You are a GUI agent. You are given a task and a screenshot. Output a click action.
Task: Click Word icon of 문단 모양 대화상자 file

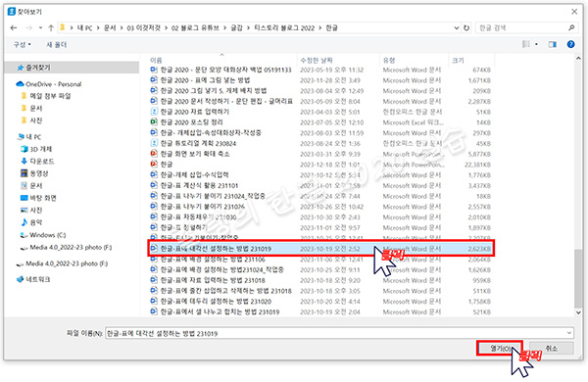click(x=154, y=70)
